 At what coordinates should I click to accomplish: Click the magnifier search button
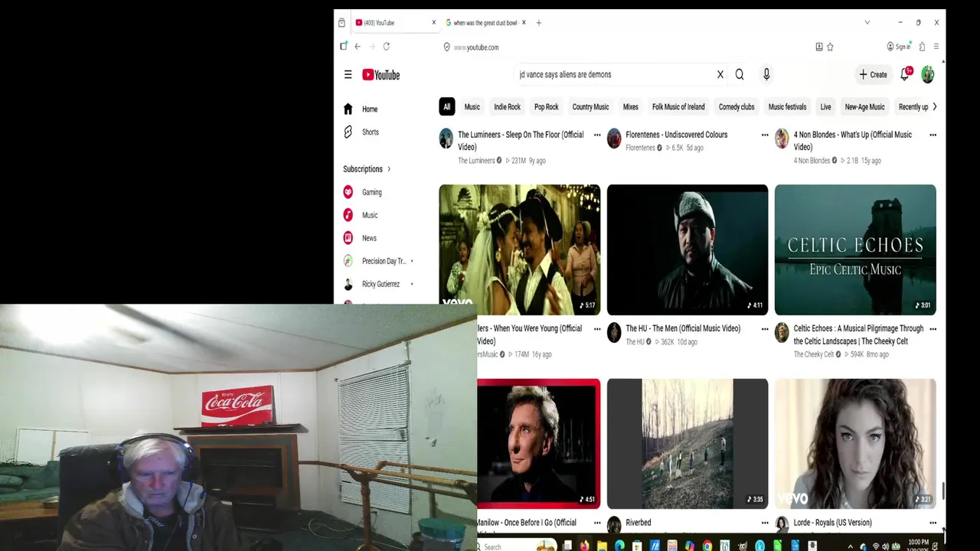click(x=740, y=74)
